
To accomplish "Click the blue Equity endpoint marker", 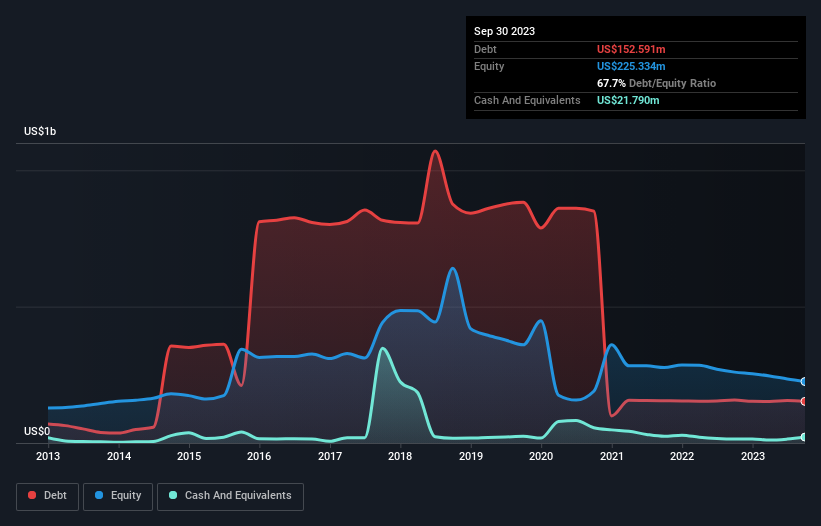I will click(804, 382).
